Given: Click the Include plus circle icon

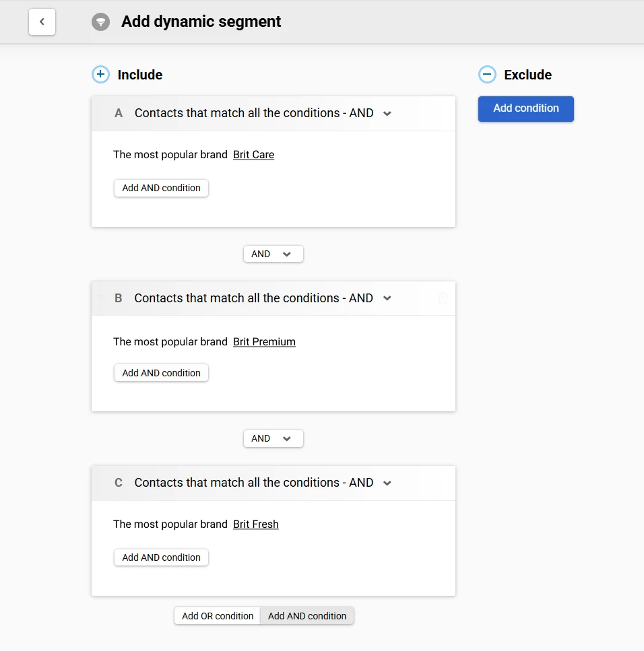Looking at the screenshot, I should 100,75.
